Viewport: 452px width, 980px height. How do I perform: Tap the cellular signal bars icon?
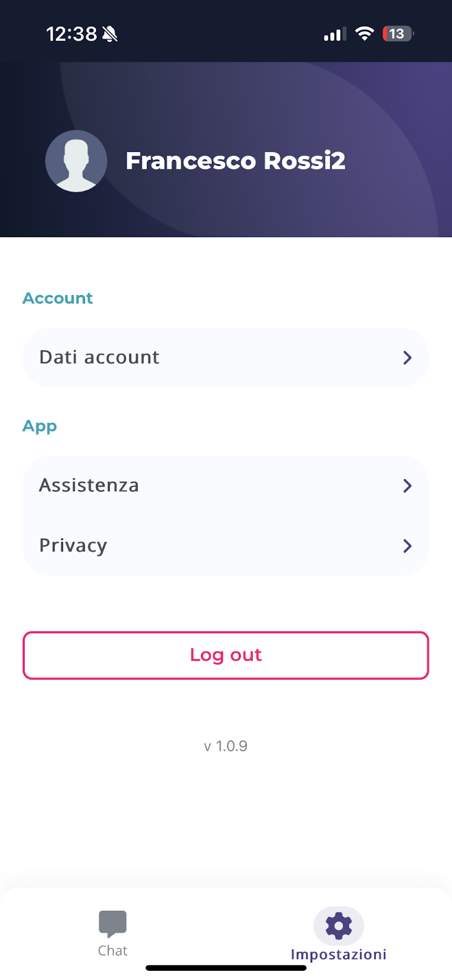click(x=334, y=34)
